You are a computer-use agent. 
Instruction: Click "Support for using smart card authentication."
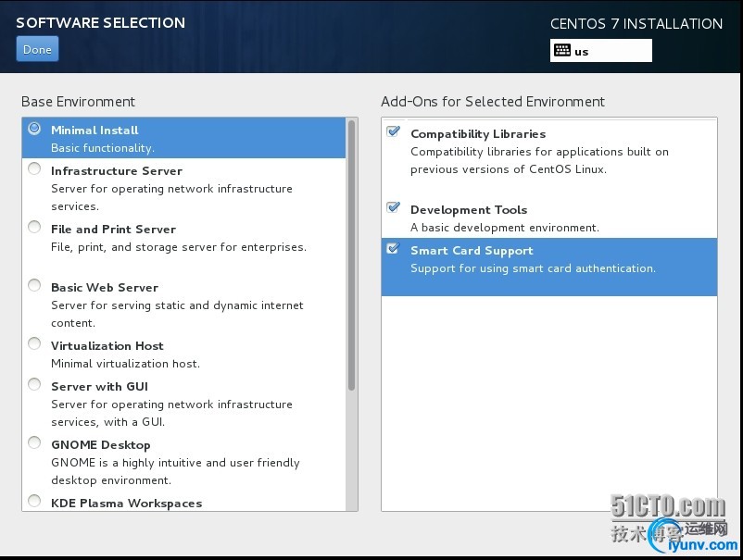[x=533, y=268]
